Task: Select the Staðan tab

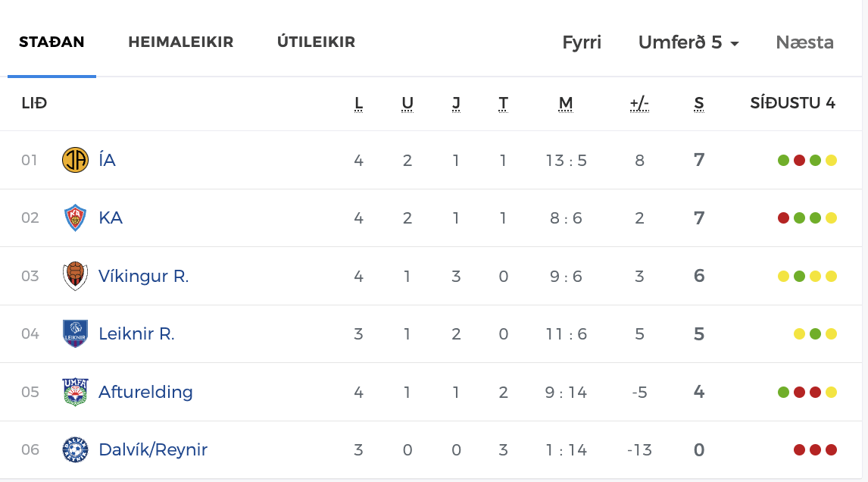Action: coord(52,42)
